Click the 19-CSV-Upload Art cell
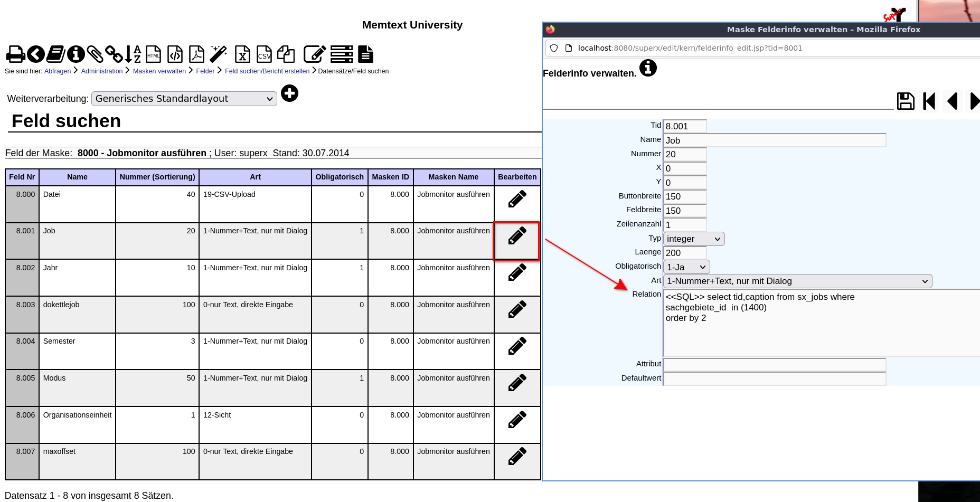Image resolution: width=980 pixels, height=502 pixels. click(x=255, y=204)
